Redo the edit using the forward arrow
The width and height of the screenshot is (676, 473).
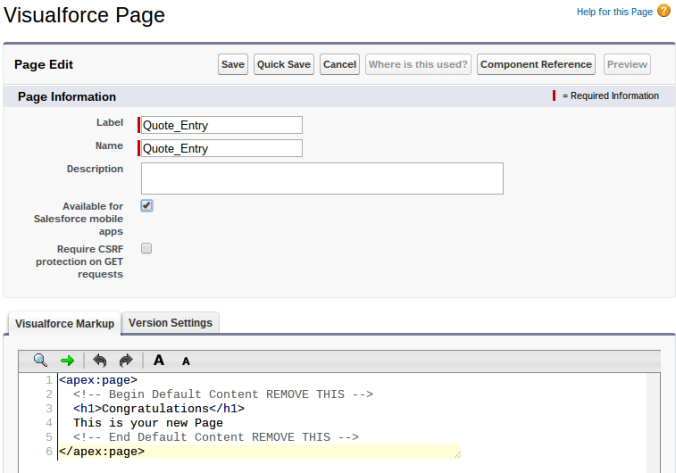tap(126, 360)
